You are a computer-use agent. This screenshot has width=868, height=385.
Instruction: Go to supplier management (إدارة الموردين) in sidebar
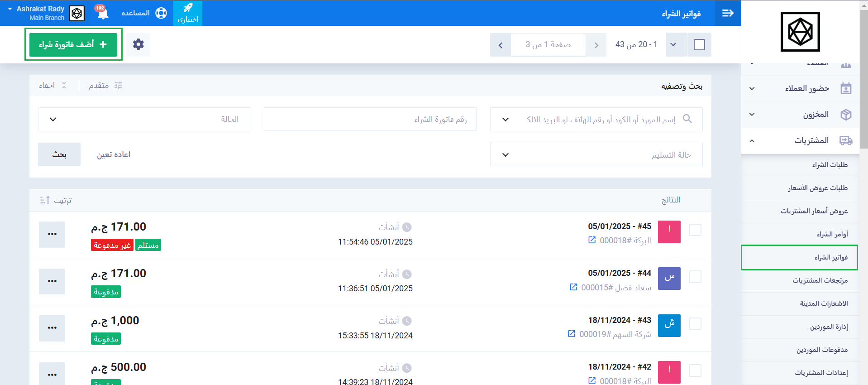coord(829,327)
